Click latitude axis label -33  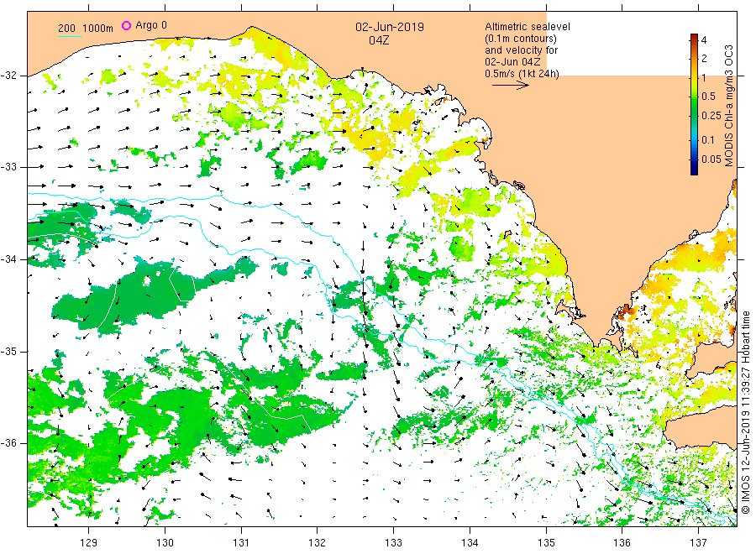tap(8, 167)
